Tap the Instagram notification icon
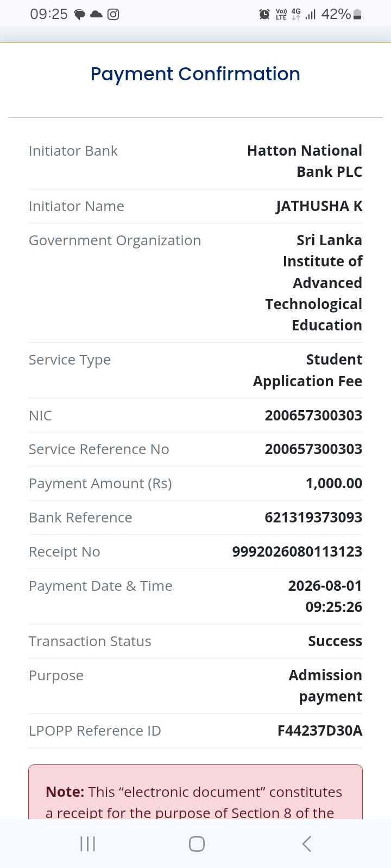391x868 pixels. [113, 15]
